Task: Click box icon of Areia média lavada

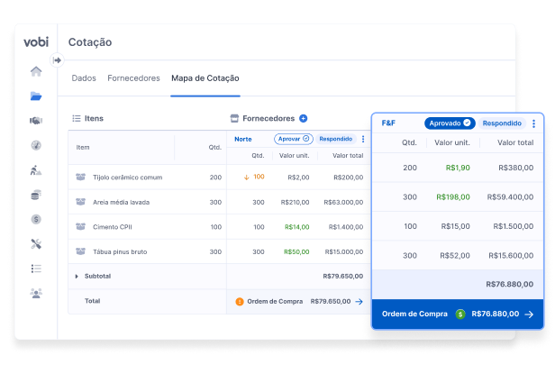Action: [81, 202]
